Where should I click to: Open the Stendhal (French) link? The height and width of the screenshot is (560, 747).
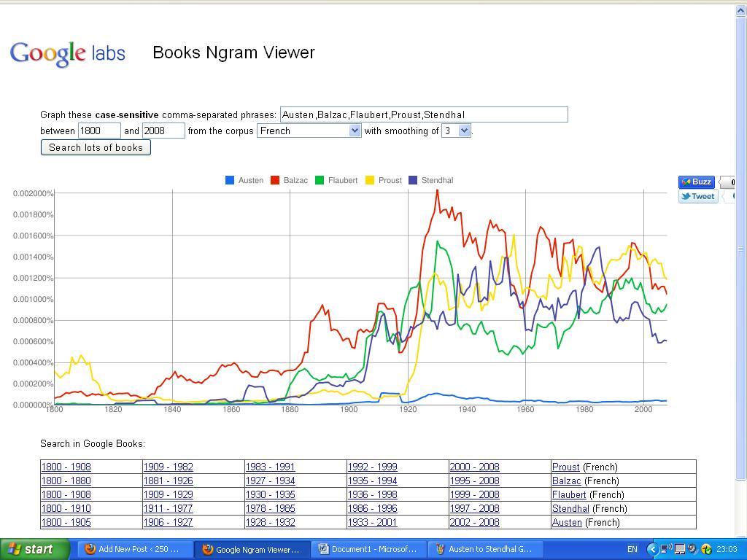point(570,508)
